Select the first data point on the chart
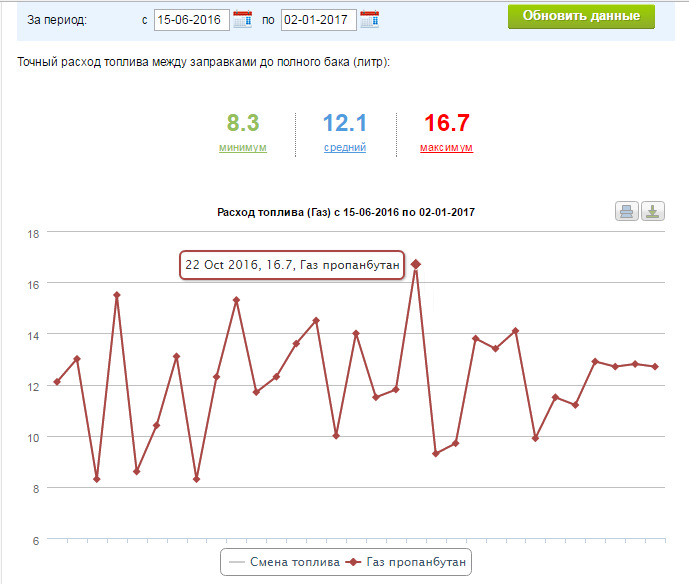The height and width of the screenshot is (584, 689). pos(57,381)
